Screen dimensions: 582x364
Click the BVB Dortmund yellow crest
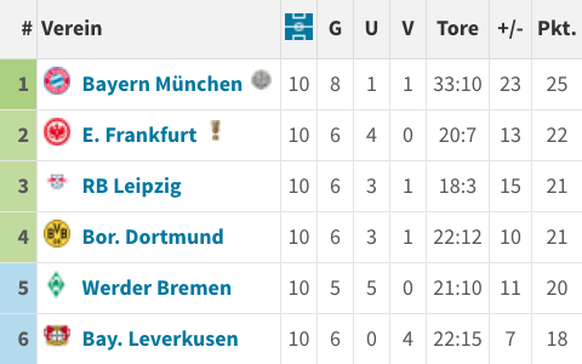[57, 233]
